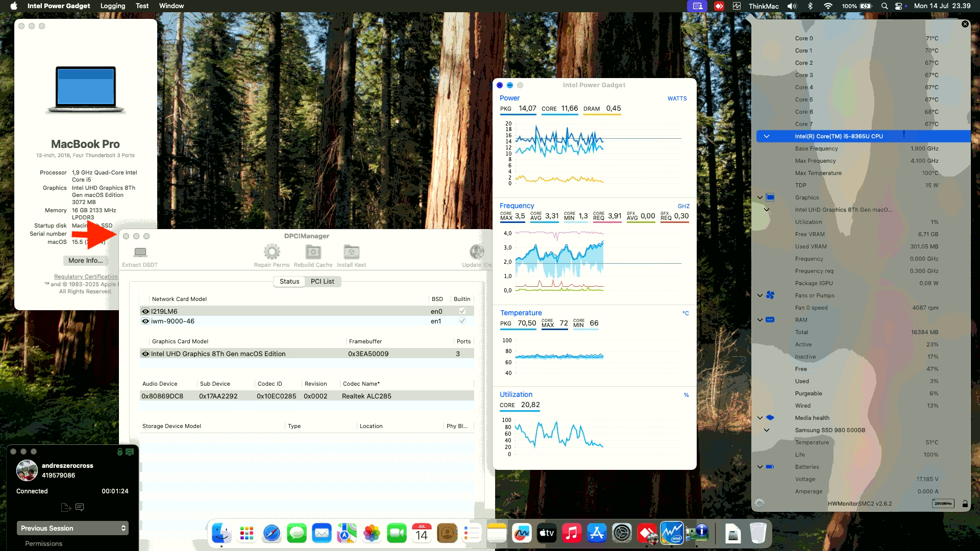The height and width of the screenshot is (551, 980).
Task: Click the chat bubble icon in the session window
Action: click(x=79, y=507)
